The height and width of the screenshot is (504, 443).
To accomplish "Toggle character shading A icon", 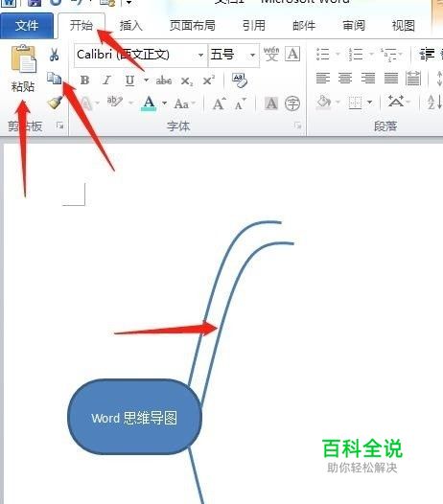I will click(x=271, y=103).
